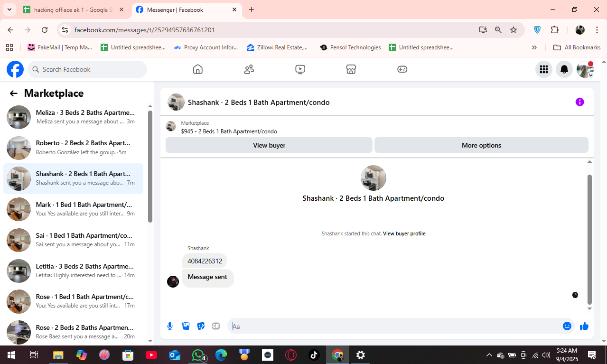
Task: Click the install app icon in address bar
Action: (x=483, y=30)
